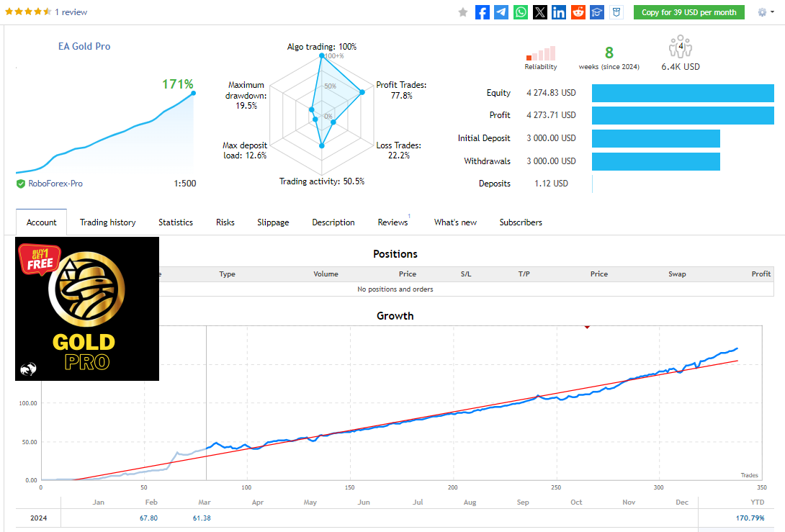Viewport: 785px width, 532px height.
Task: Click the favorite star icon
Action: [x=463, y=12]
